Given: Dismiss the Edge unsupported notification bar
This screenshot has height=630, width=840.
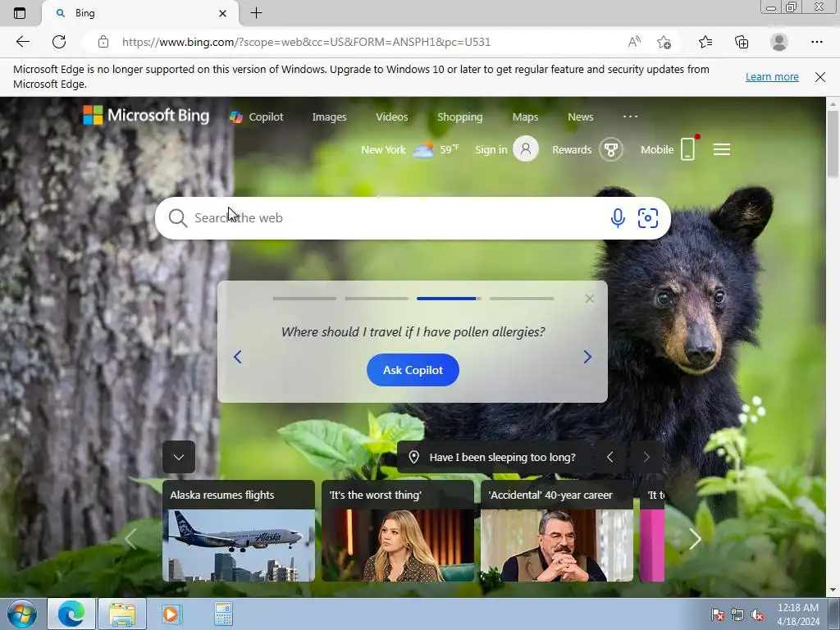Looking at the screenshot, I should [820, 76].
